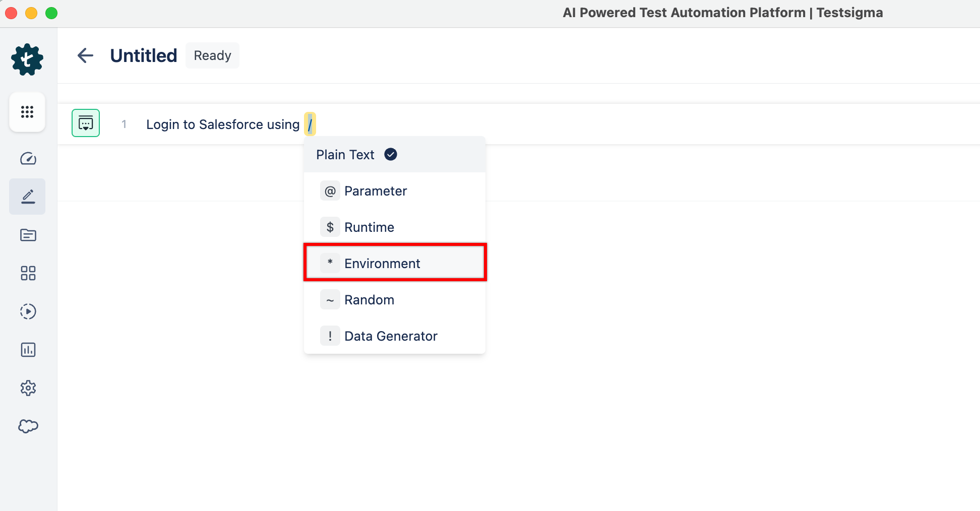This screenshot has width=980, height=511.
Task: Open the folder test data icon
Action: pos(28,235)
